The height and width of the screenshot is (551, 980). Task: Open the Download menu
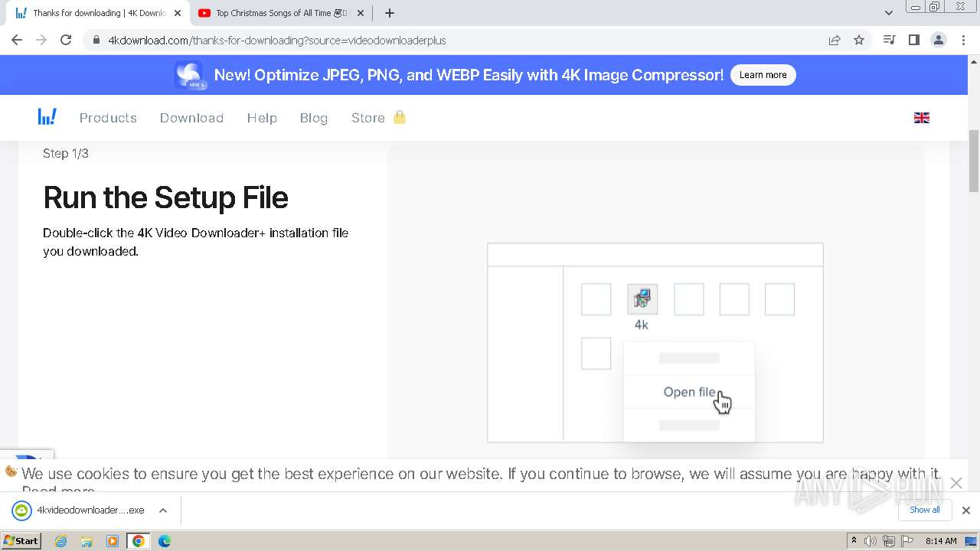tap(191, 118)
